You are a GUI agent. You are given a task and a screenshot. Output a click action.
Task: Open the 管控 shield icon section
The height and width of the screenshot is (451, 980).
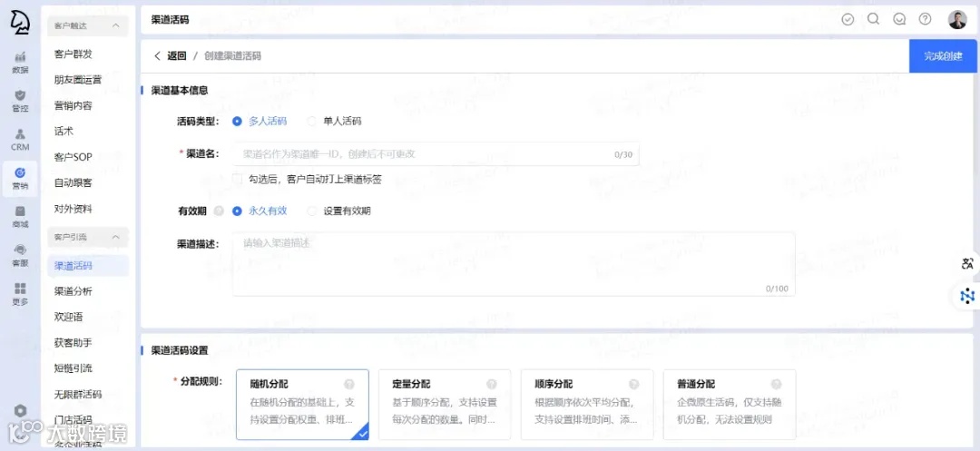point(20,101)
